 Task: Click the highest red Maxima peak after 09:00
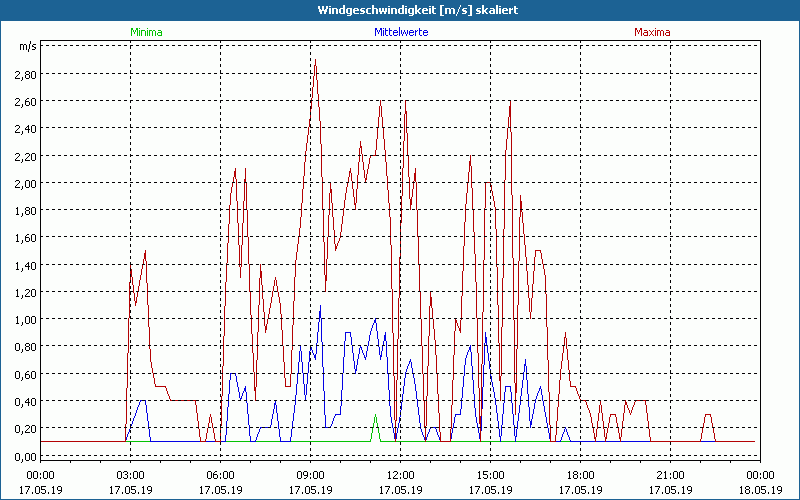click(x=316, y=62)
